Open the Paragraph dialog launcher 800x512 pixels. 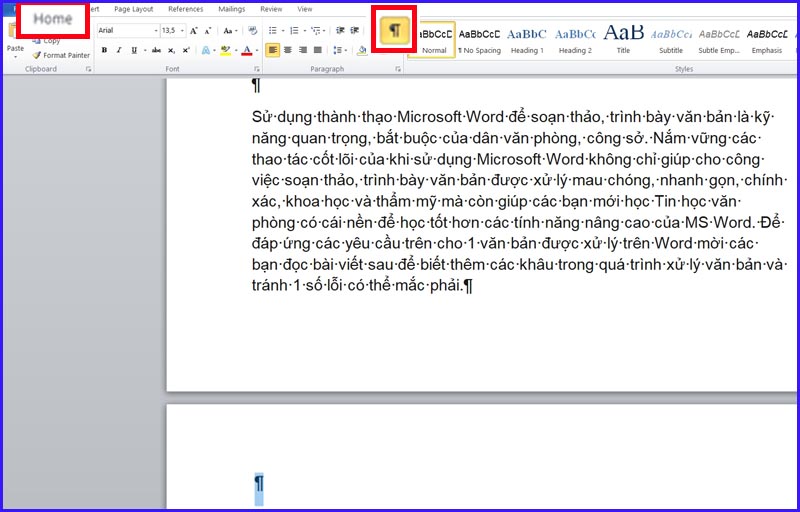point(398,69)
